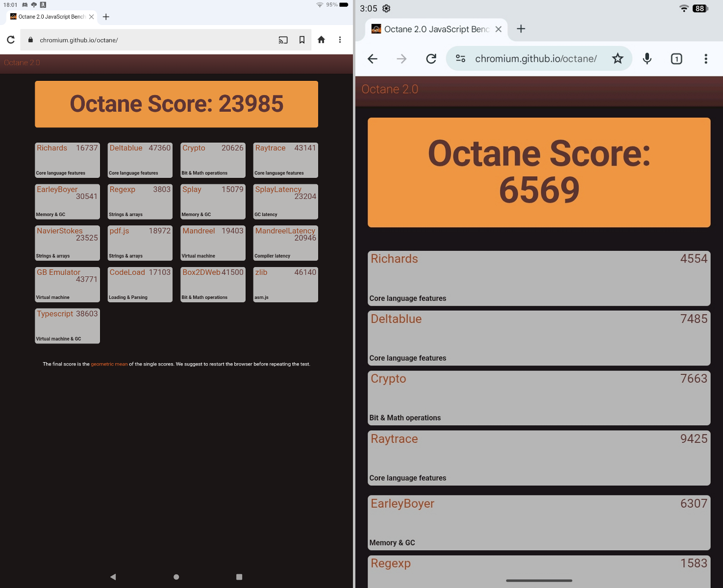Click NavierStokes 23525 result box
The image size is (723, 588).
click(68, 243)
